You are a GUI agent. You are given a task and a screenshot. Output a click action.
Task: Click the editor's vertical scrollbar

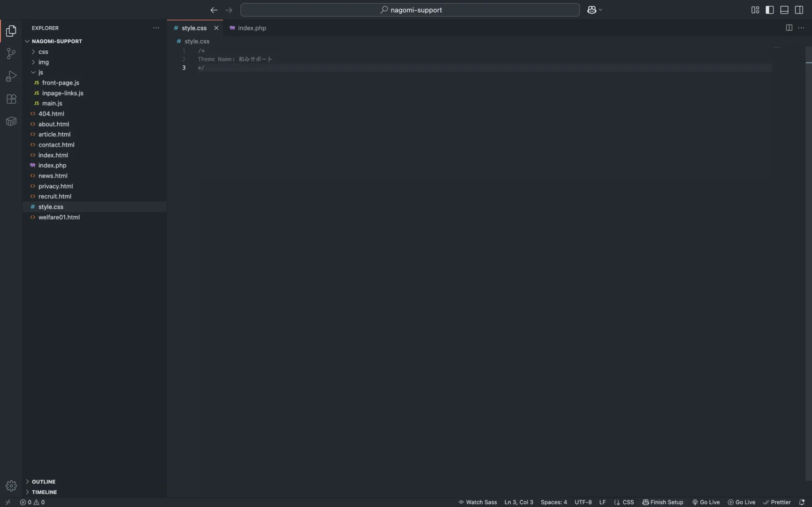808,235
